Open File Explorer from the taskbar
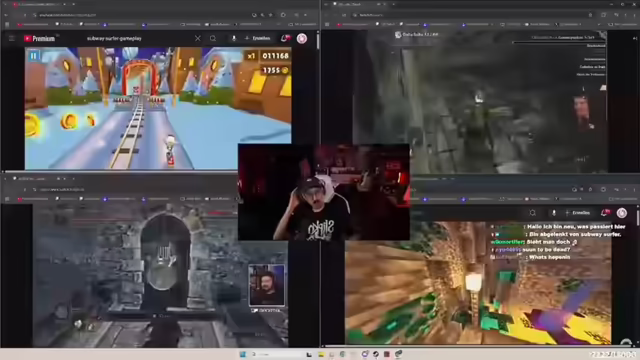Image resolution: width=640 pixels, height=360 pixels. (x=321, y=354)
